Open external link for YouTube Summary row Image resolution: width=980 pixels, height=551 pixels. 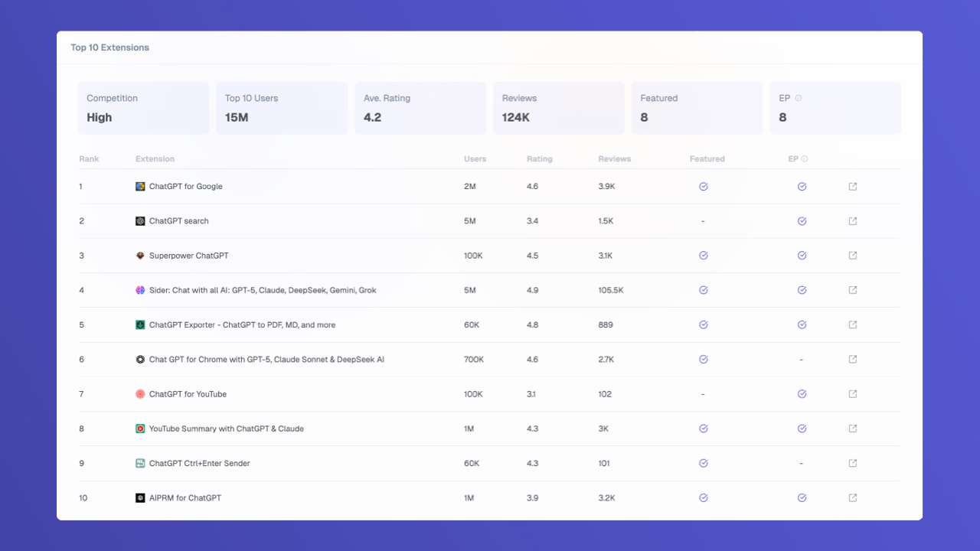(853, 429)
